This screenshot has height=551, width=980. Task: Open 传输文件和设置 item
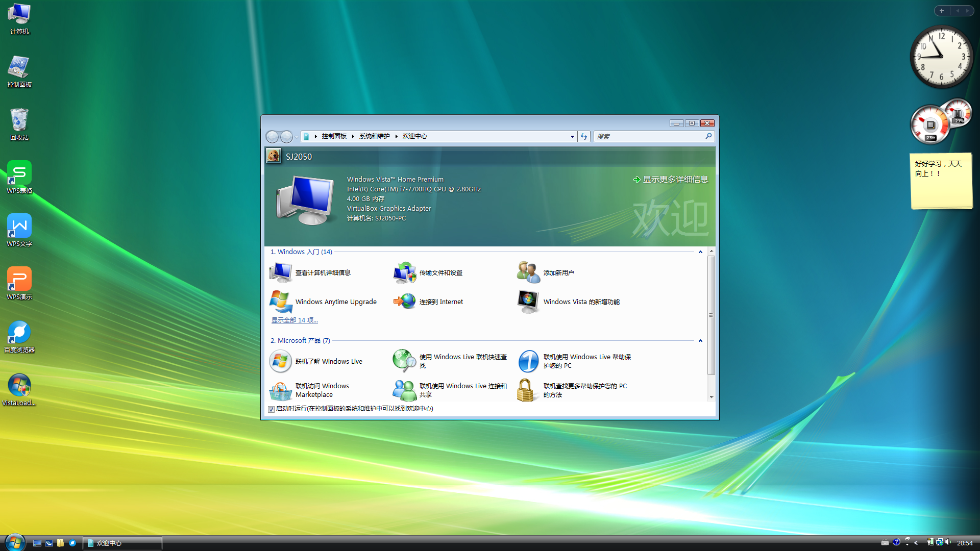pyautogui.click(x=428, y=273)
